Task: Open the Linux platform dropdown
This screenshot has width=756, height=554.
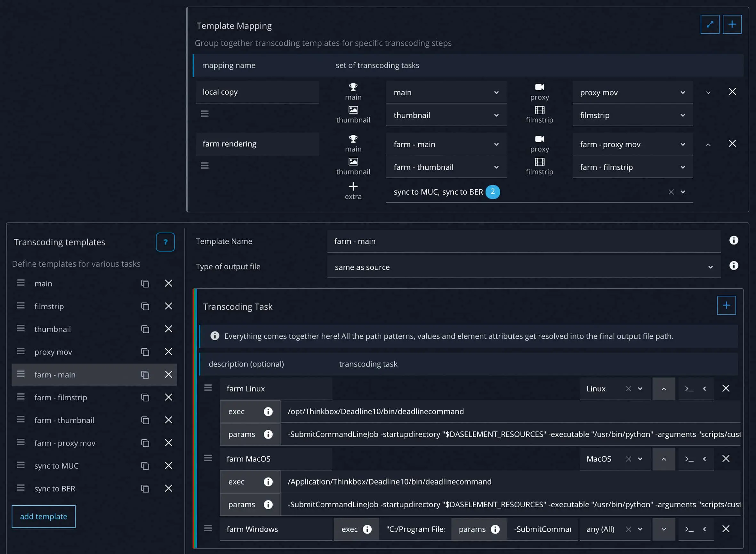Action: pos(640,389)
